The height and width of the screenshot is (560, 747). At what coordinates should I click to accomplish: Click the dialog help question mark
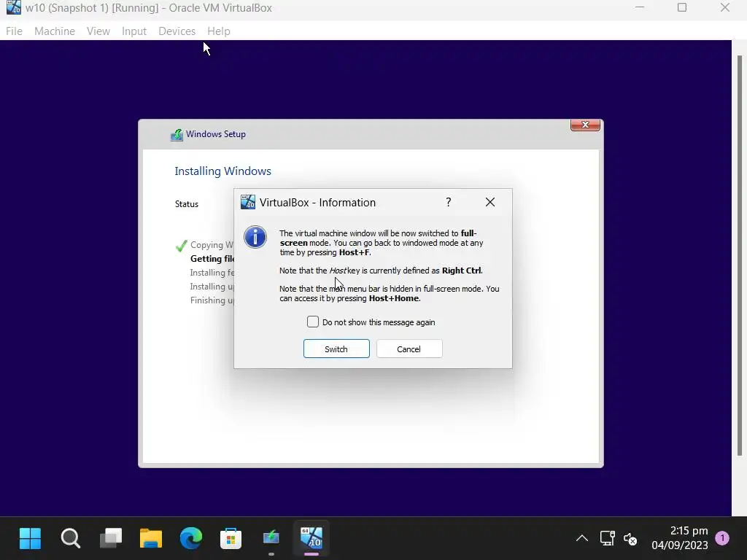tap(449, 203)
